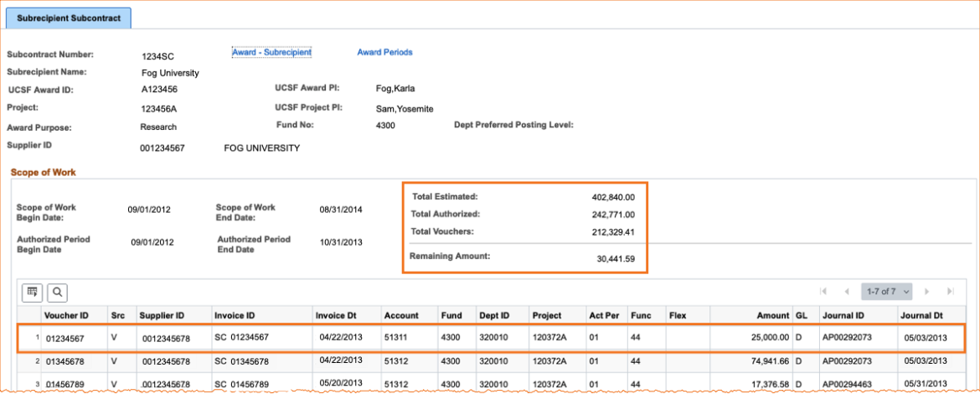The image size is (980, 394).
Task: Open the Award - Subrecipient link
Action: click(271, 52)
